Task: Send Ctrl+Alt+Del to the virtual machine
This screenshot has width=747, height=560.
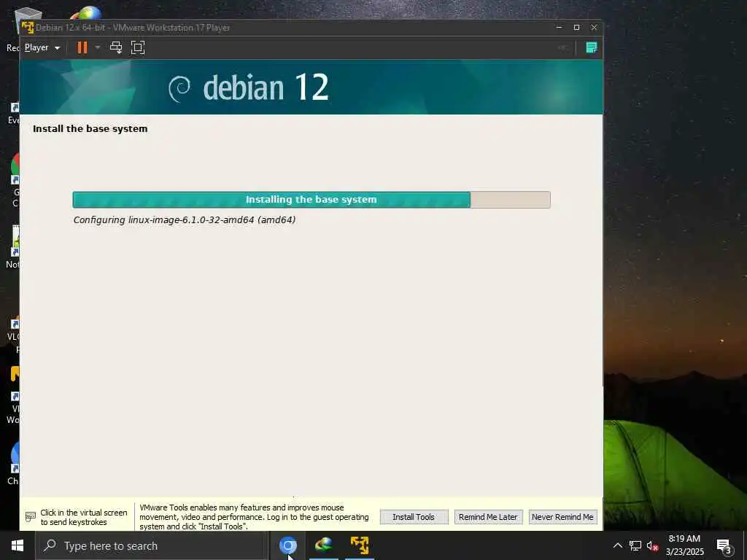Action: tap(116, 47)
